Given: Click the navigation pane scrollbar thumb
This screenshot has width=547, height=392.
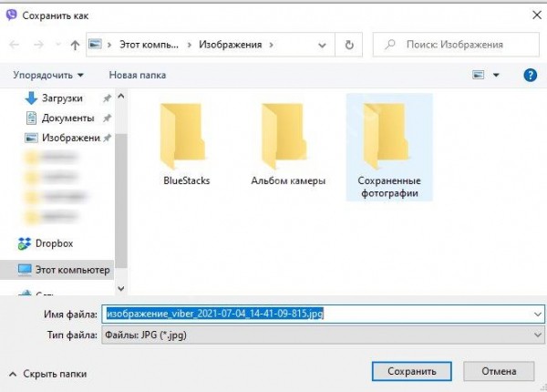Looking at the screenshot, I should coord(121,201).
